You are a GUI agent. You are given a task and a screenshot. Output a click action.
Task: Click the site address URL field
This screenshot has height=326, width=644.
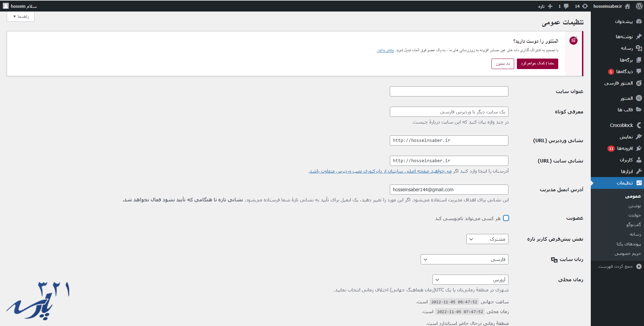coord(449,161)
